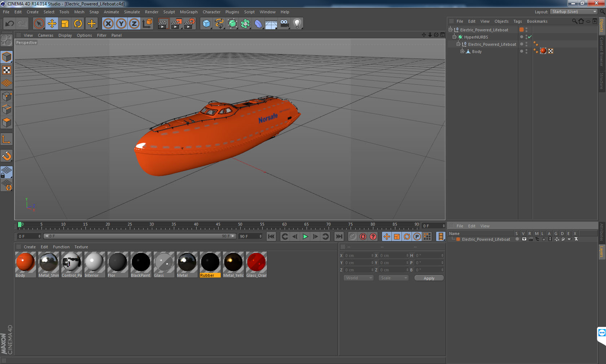Go to end of animation
606x364 pixels.
pos(339,236)
